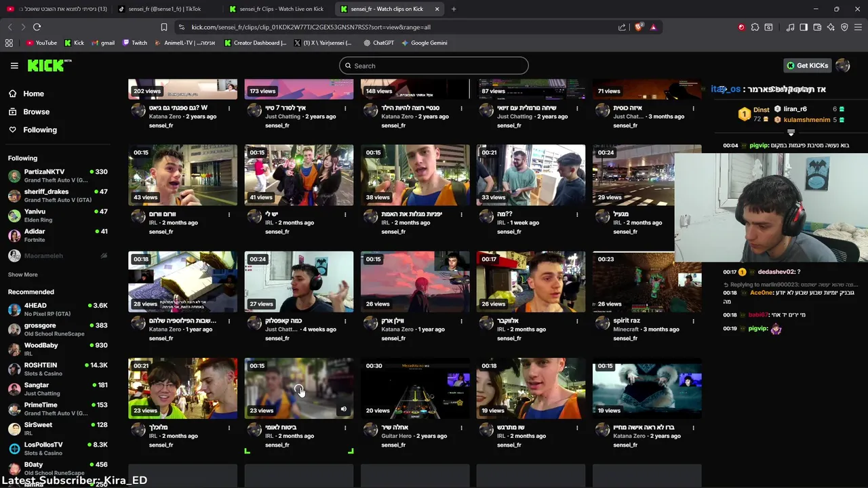
Task: Switch to the TikTok sensei_fr tab
Action: (x=164, y=9)
